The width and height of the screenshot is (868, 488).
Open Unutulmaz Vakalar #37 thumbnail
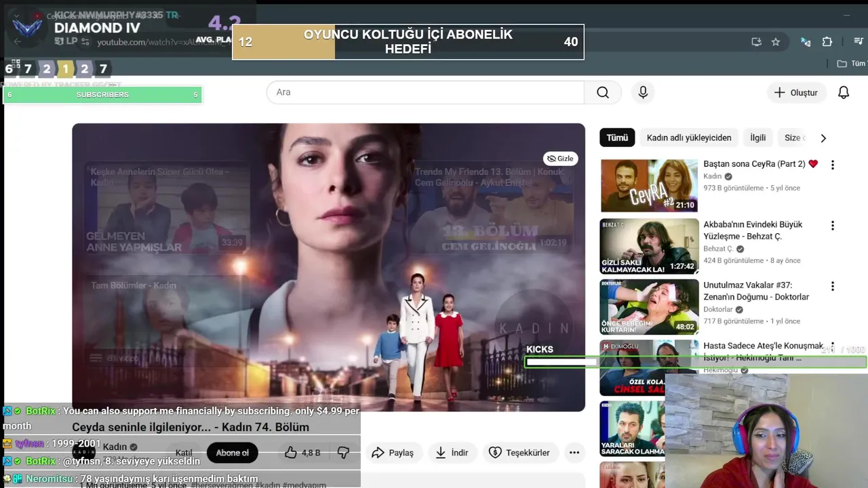(649, 307)
